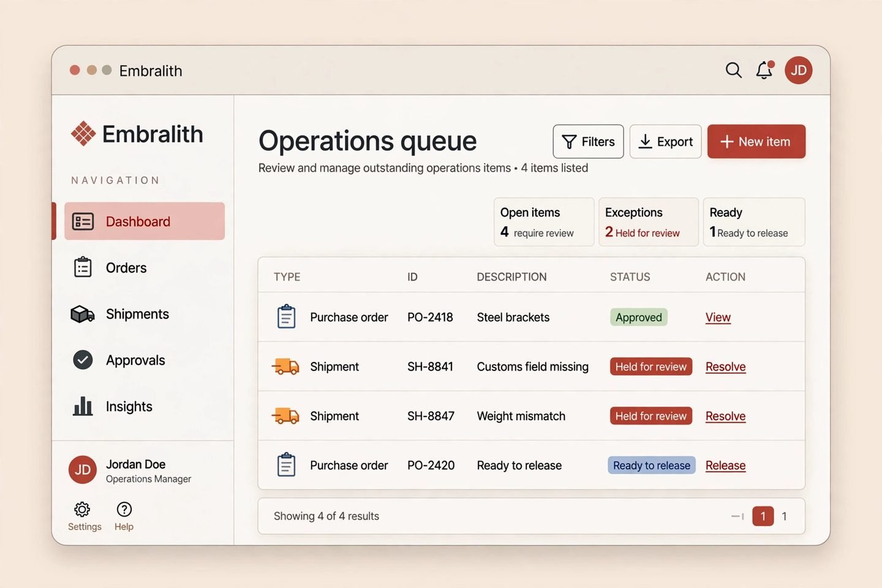Click the clipboard icon for PO-2418

click(x=286, y=317)
